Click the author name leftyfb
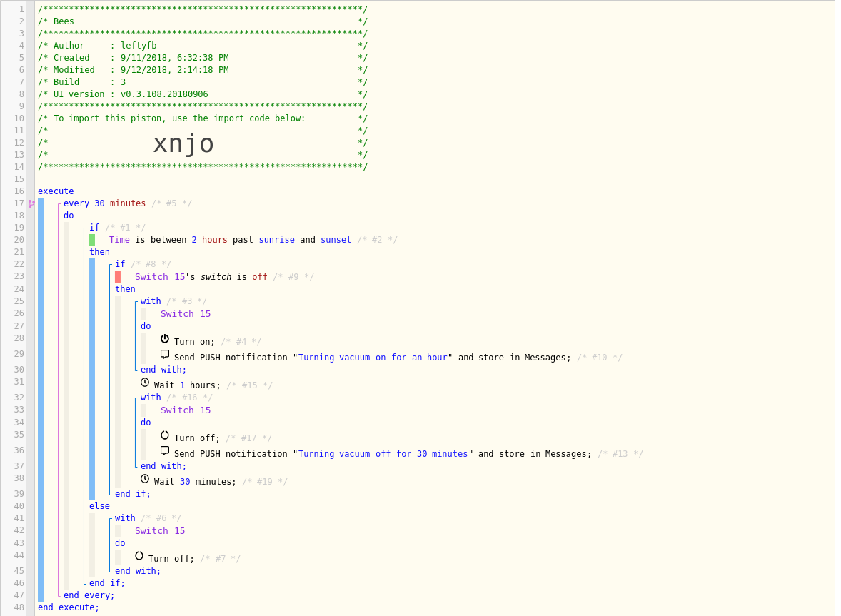 click(x=139, y=46)
